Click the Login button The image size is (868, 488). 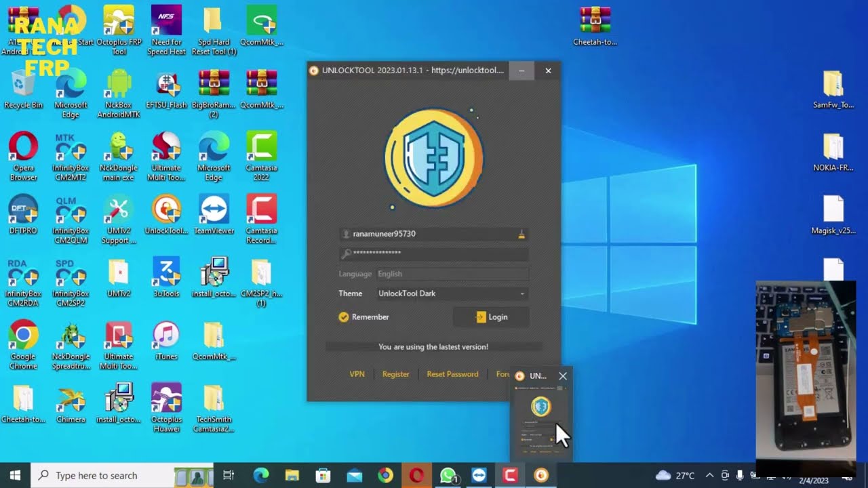coord(491,317)
